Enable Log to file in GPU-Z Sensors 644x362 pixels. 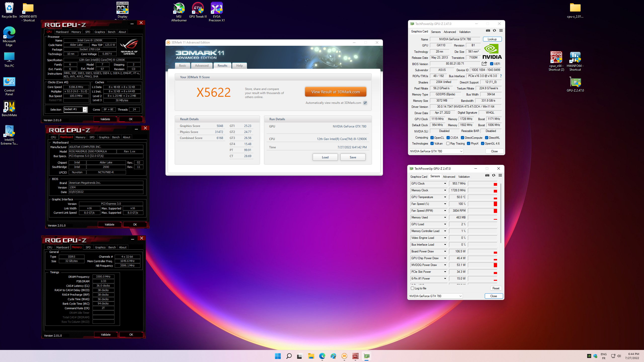pos(412,288)
